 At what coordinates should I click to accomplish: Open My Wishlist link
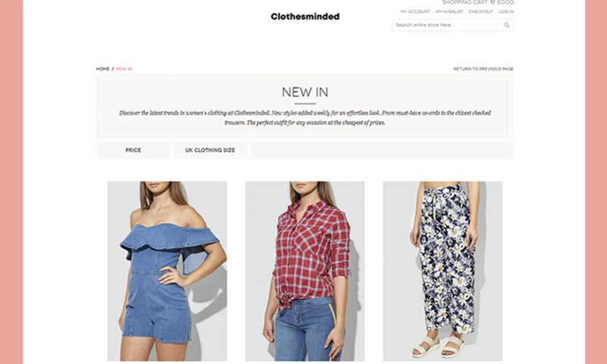coord(449,11)
